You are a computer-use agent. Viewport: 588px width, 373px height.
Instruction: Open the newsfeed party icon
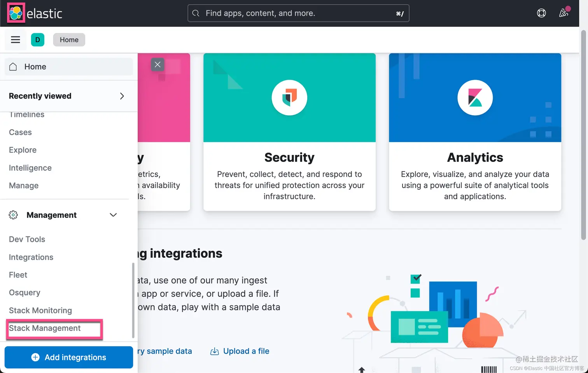coord(564,13)
